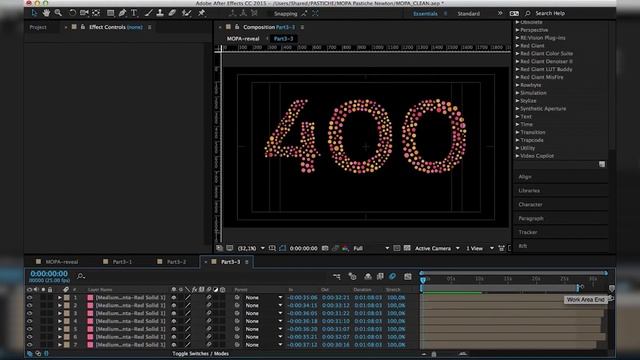Viewport: 640px width, 360px height.
Task: Click the Graph Editor icon in timeline
Action: 408,277
